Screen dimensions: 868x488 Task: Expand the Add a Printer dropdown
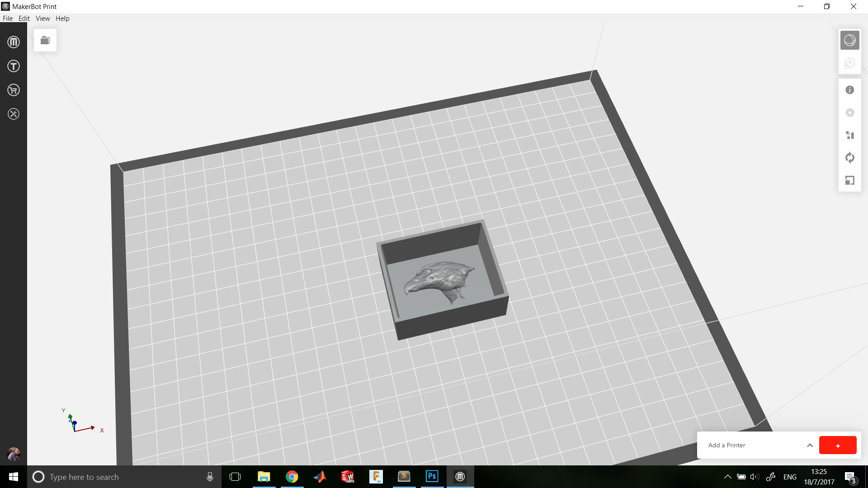pyautogui.click(x=758, y=445)
